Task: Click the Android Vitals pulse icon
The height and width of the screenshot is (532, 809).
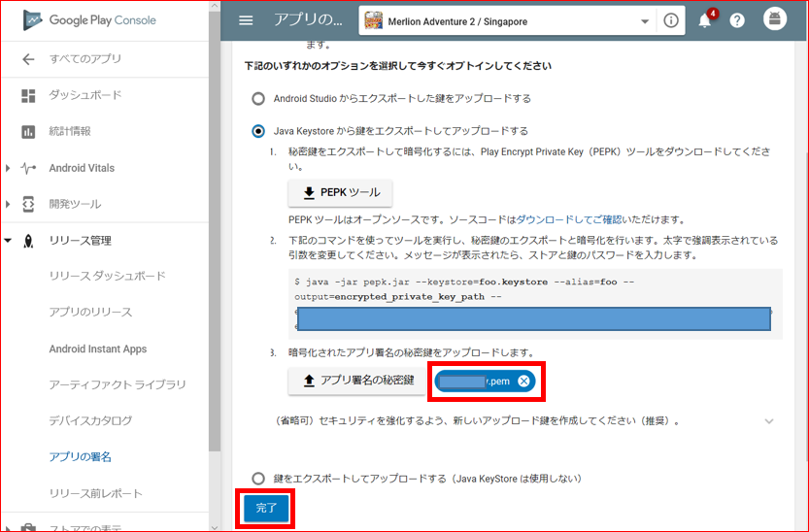Action: pyautogui.click(x=28, y=168)
